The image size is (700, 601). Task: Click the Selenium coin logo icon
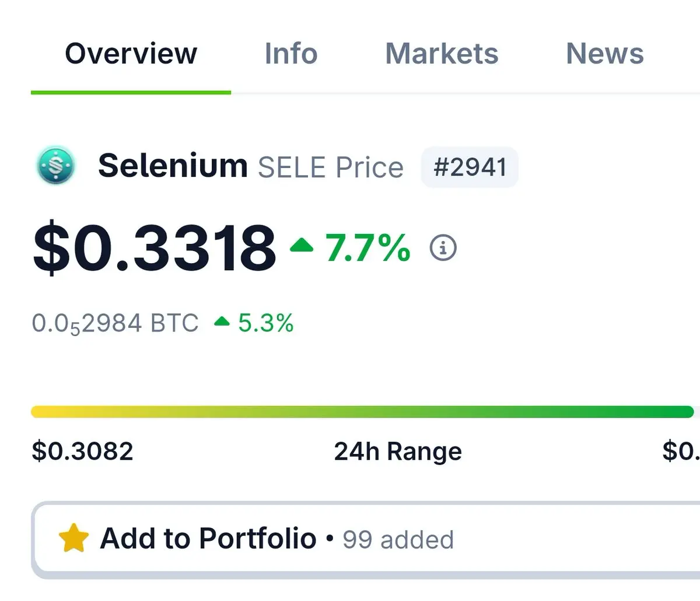(55, 166)
